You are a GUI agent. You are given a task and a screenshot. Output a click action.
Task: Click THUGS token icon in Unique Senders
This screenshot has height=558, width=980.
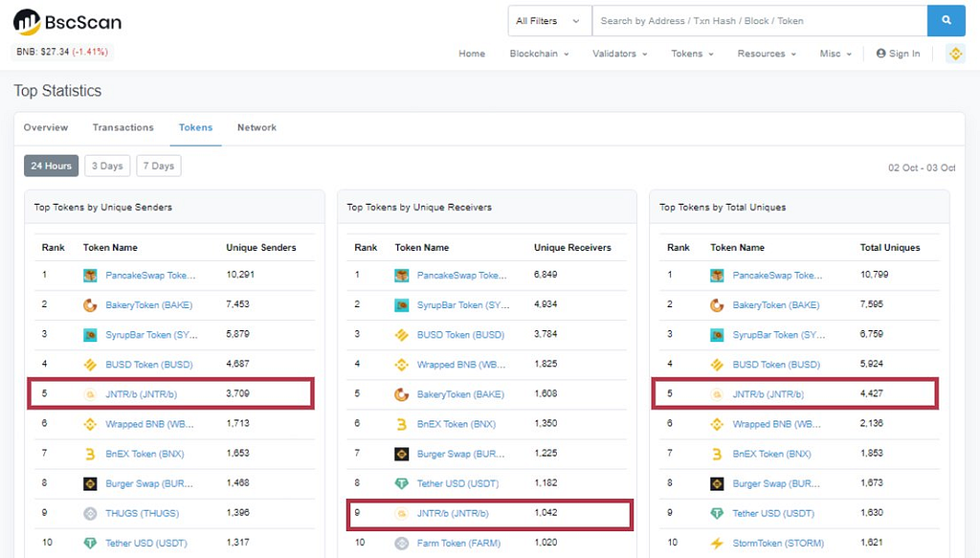(90, 514)
